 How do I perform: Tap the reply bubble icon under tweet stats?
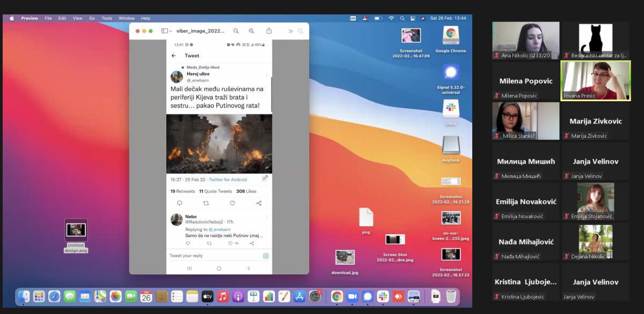[179, 203]
